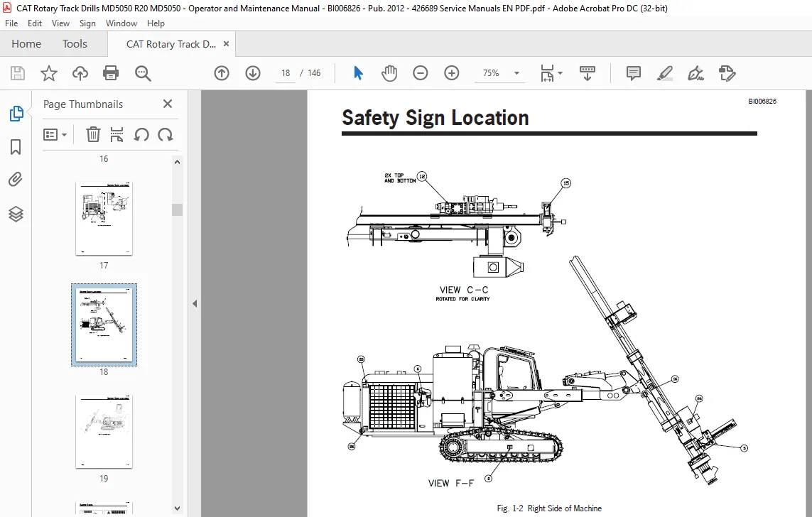Open the thumbnail page management icon
This screenshot has height=517, width=812.
[117, 134]
